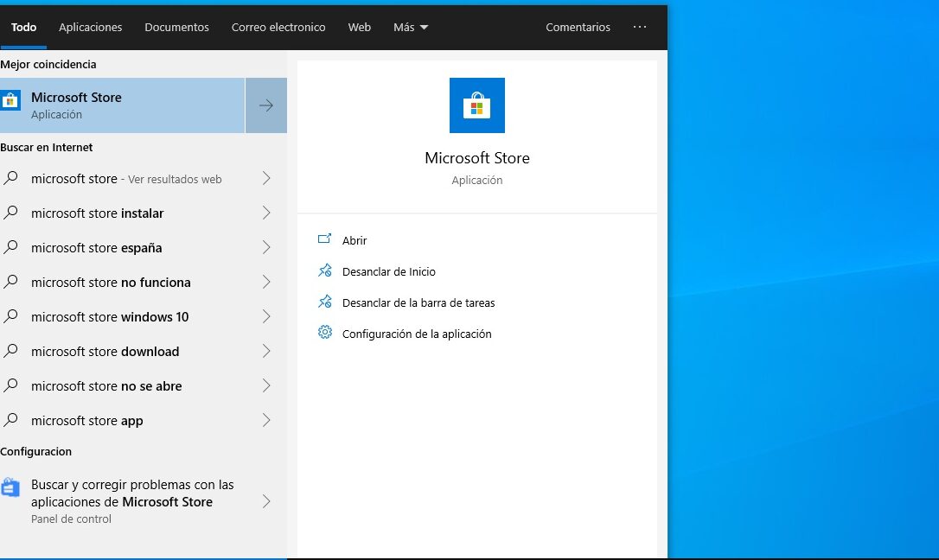939x560 pixels.
Task: Click the Comentarios button
Action: tap(578, 27)
